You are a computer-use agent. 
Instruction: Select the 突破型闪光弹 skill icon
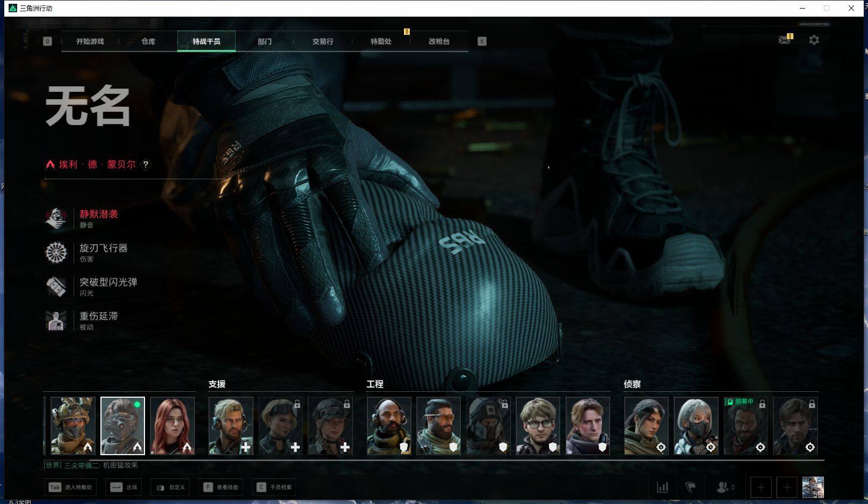[x=56, y=287]
